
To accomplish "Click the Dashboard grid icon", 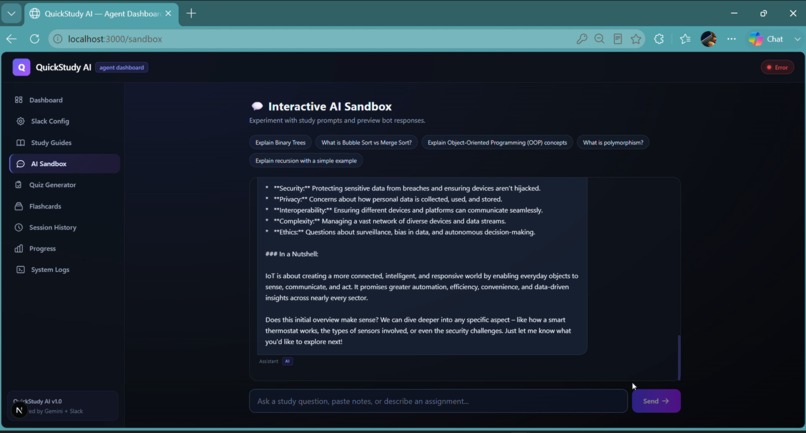I will [19, 100].
